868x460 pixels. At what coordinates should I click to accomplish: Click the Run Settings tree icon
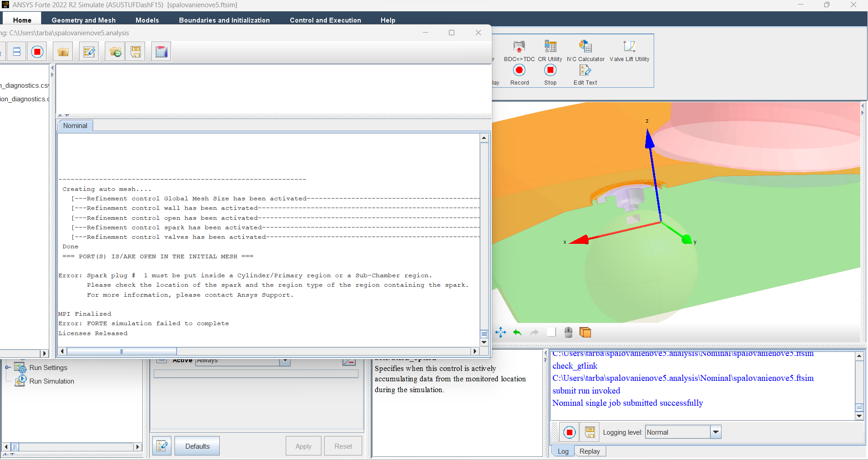pos(20,368)
